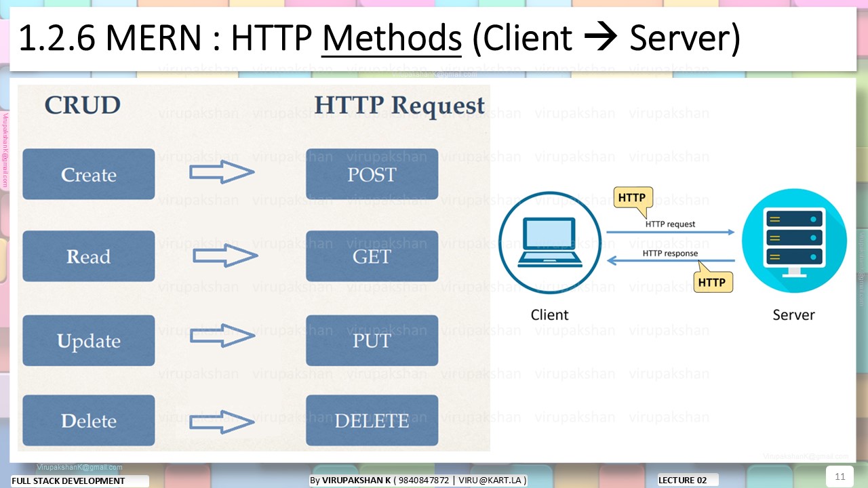Select the GET request box

click(x=372, y=256)
